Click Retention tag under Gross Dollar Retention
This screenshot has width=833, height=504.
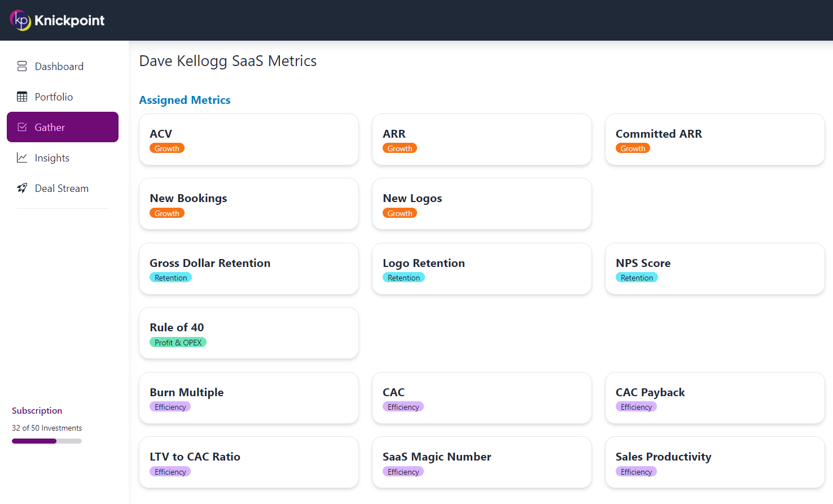(x=170, y=278)
